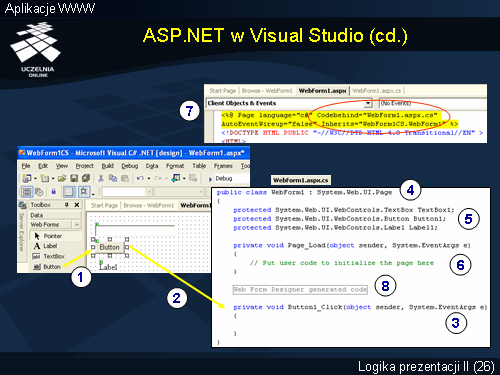Open the Navigate Backward dropdown arrow
500x375 pixels.
click(x=184, y=179)
